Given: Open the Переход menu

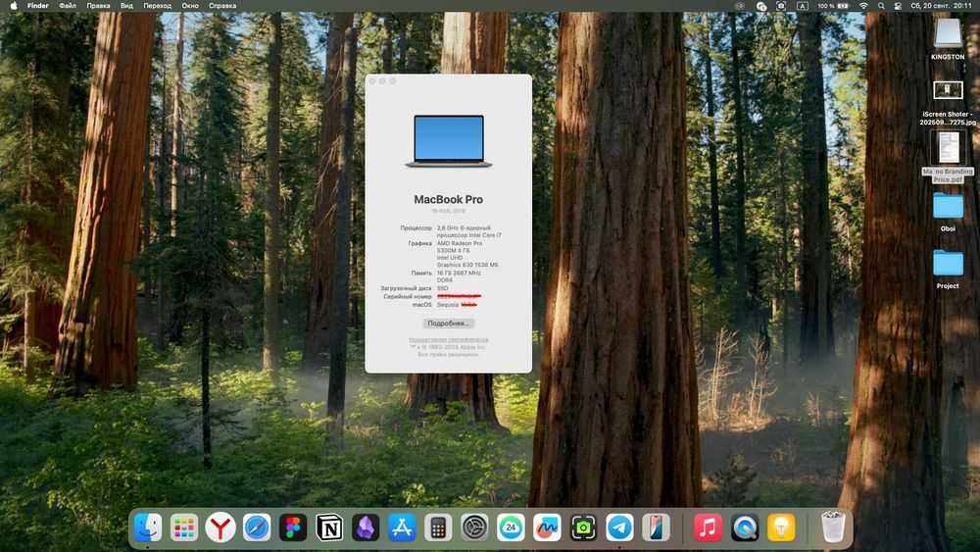Looking at the screenshot, I should click(158, 6).
